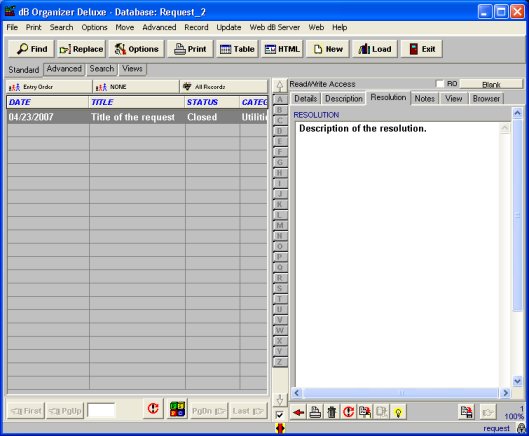Jump to letter M in index
Screen dimensions: 529x436
(280, 225)
